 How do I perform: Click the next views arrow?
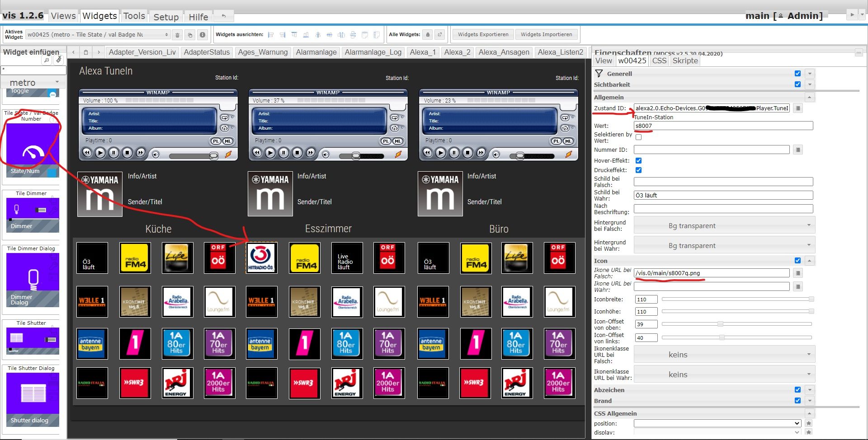[99, 52]
